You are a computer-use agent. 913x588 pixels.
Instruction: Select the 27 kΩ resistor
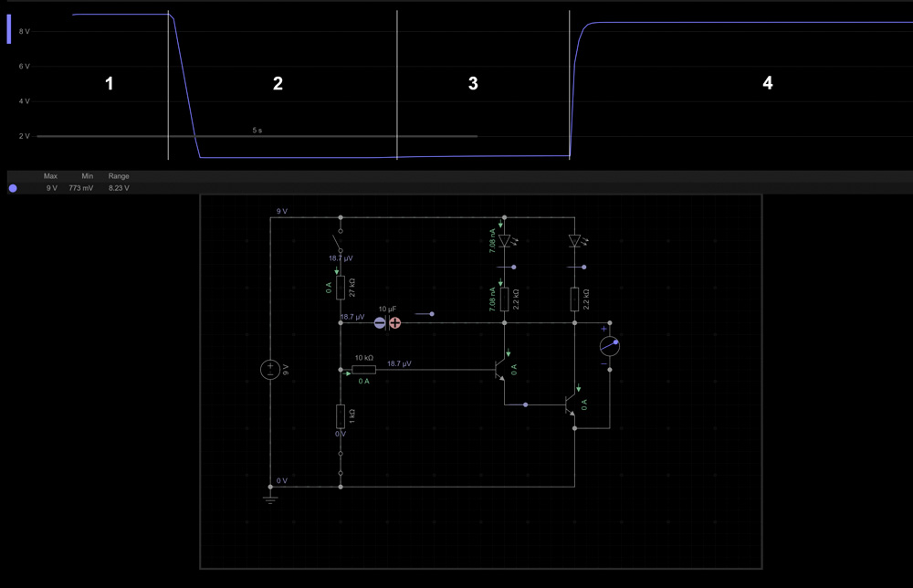coord(341,288)
